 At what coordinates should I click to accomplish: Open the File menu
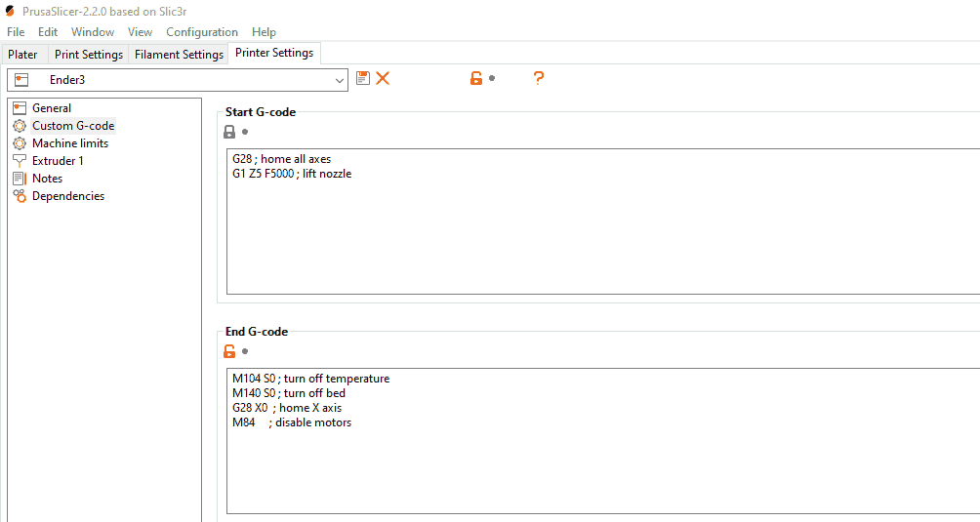16,32
